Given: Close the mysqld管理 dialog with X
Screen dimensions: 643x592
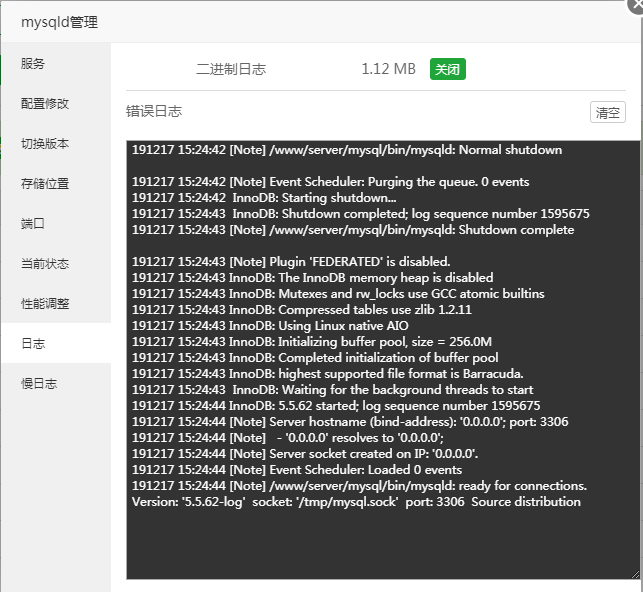Looking at the screenshot, I should [x=636, y=5].
